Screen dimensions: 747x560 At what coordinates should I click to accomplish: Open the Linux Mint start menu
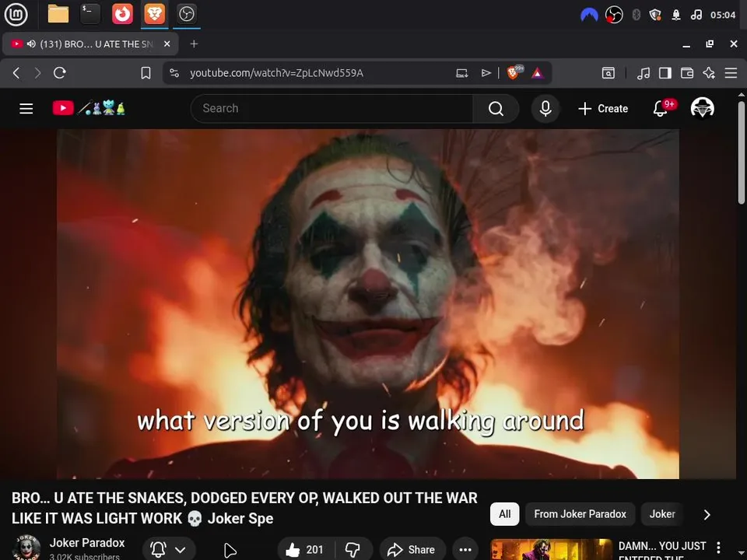point(16,14)
